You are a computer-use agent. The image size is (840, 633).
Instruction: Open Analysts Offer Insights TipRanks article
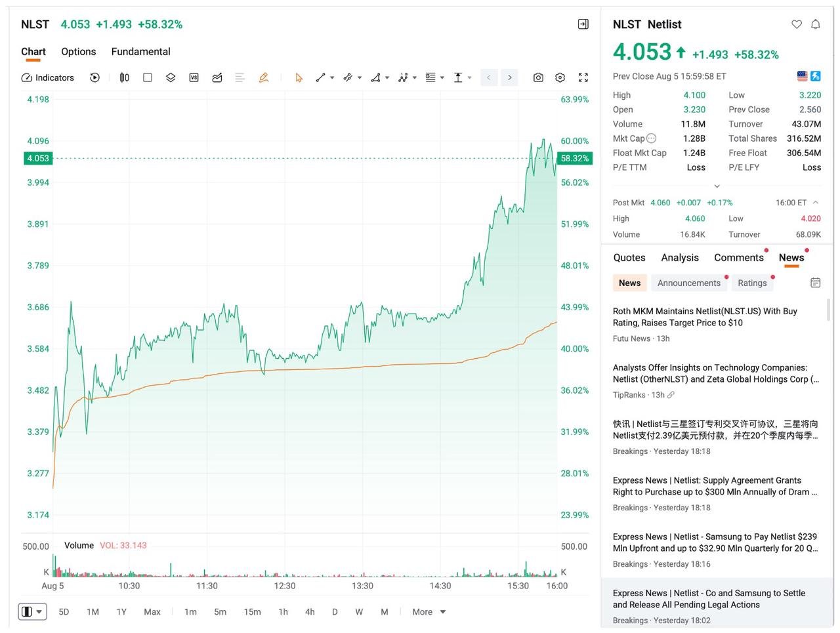point(715,381)
